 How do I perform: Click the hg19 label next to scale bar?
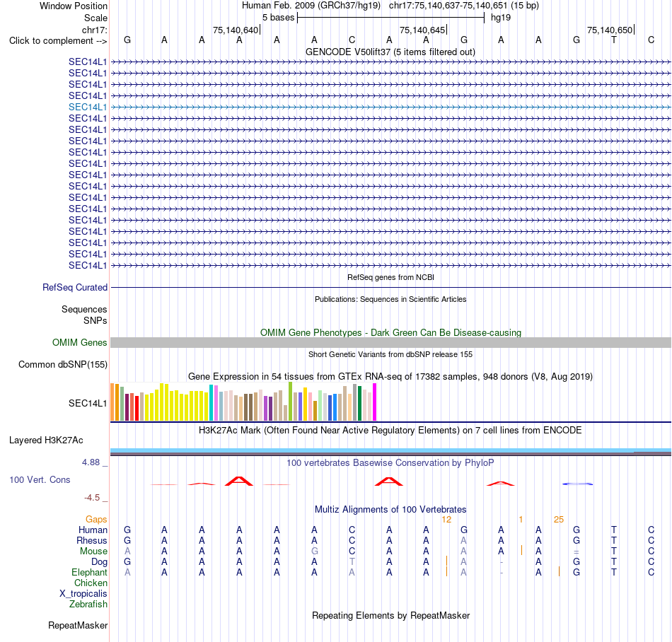[x=501, y=18]
